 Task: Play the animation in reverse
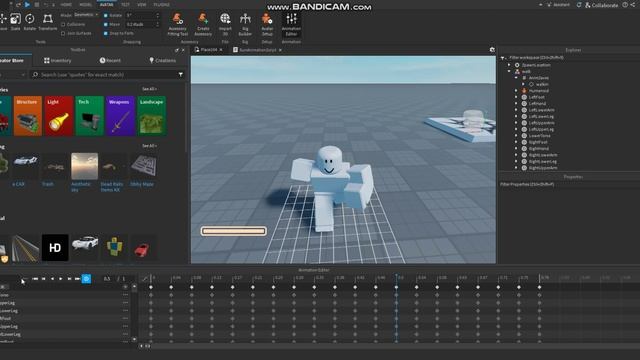click(52, 279)
